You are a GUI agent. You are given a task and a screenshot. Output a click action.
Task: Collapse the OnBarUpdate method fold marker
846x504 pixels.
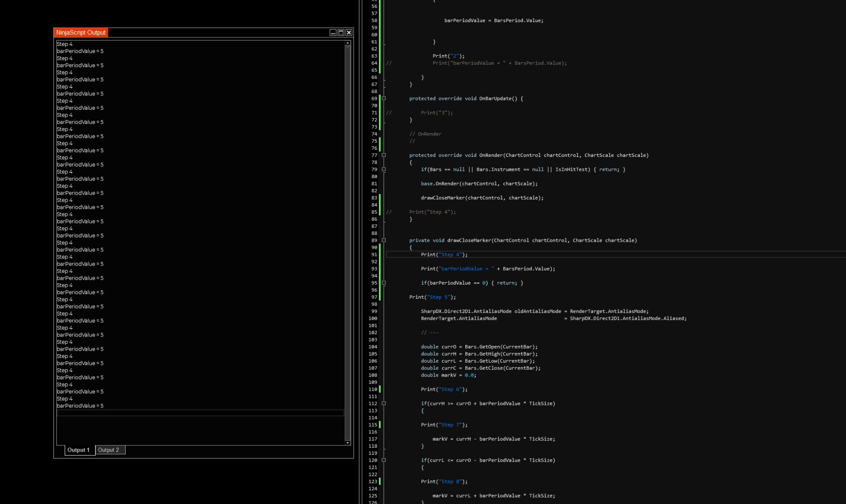(384, 98)
